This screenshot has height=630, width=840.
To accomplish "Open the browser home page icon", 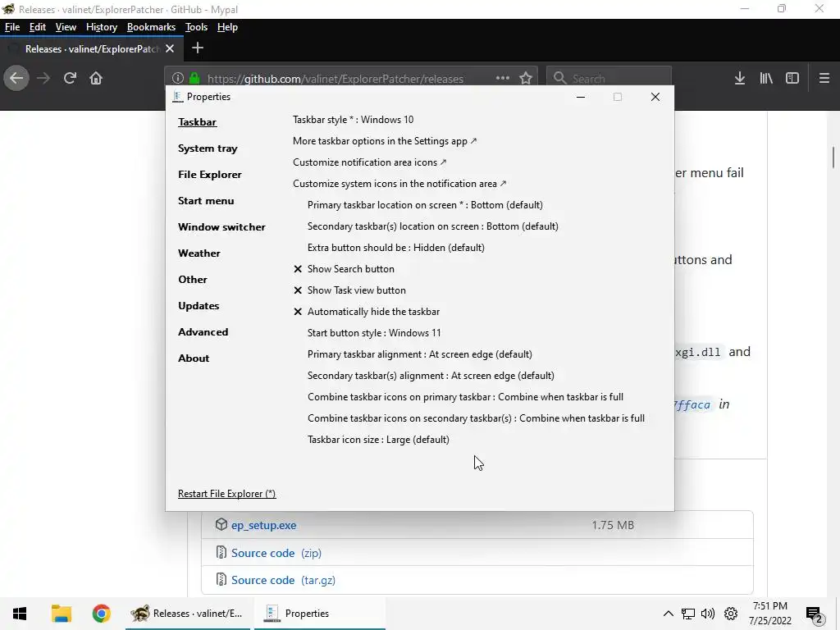I will [96, 78].
